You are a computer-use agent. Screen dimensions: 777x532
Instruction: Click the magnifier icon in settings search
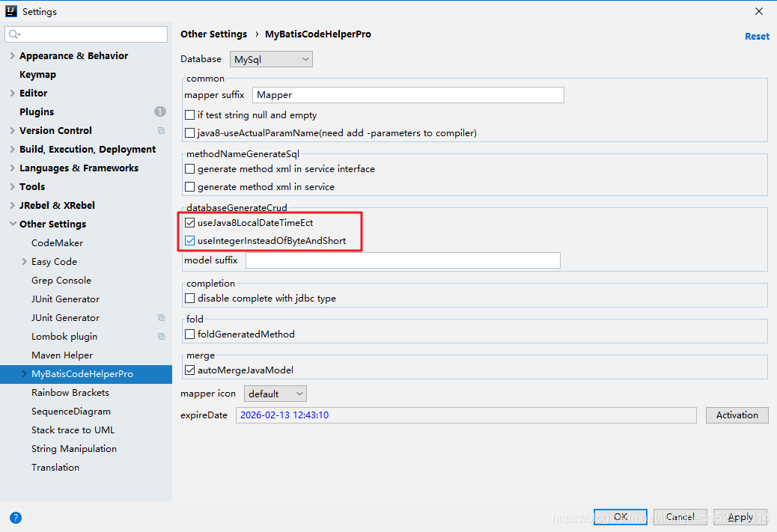[14, 34]
